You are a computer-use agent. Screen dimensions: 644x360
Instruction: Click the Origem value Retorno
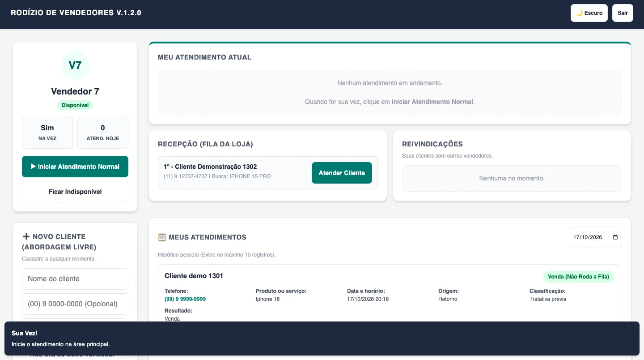[448, 299]
